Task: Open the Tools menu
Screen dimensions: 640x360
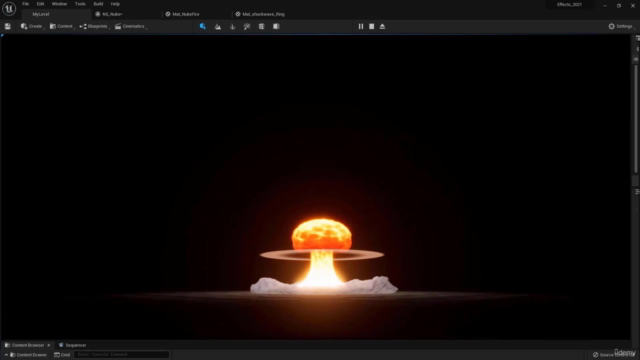Action: (x=80, y=4)
